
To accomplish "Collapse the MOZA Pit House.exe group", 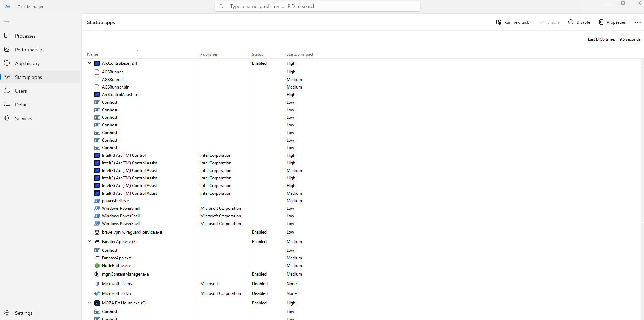I will [89, 303].
